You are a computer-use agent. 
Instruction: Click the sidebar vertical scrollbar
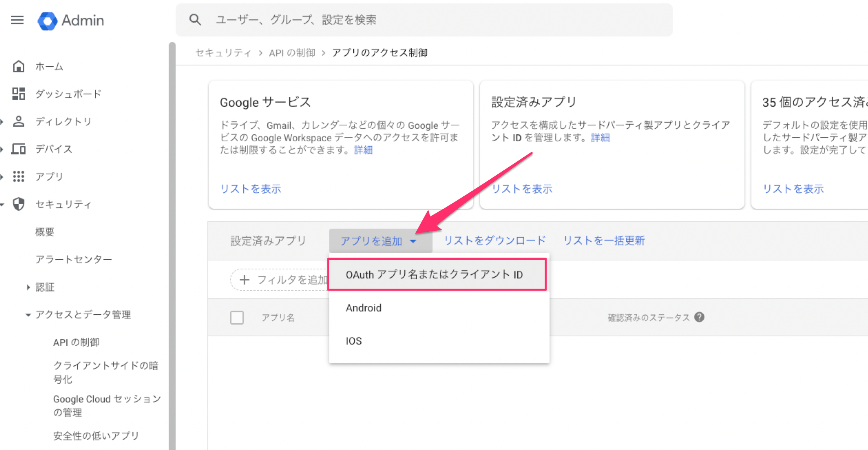(172, 246)
